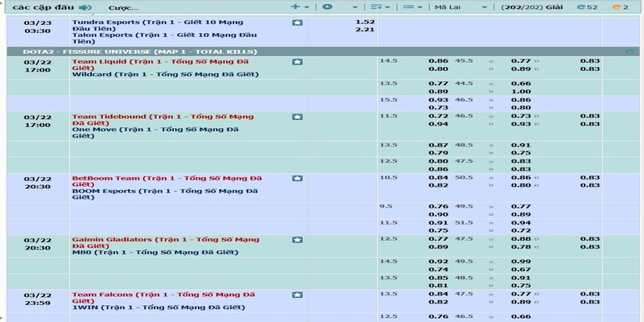Toggle favorite star for Team Liquid match
644x322 pixels.
pos(297,61)
